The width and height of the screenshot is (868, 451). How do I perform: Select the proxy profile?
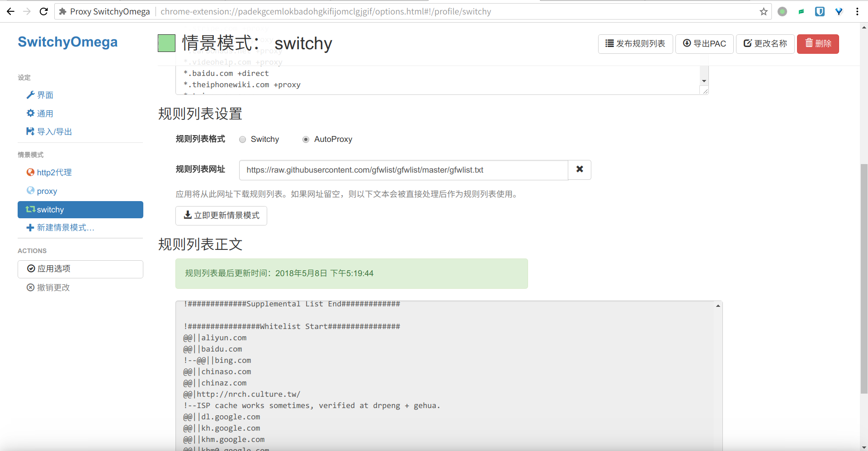[42, 191]
